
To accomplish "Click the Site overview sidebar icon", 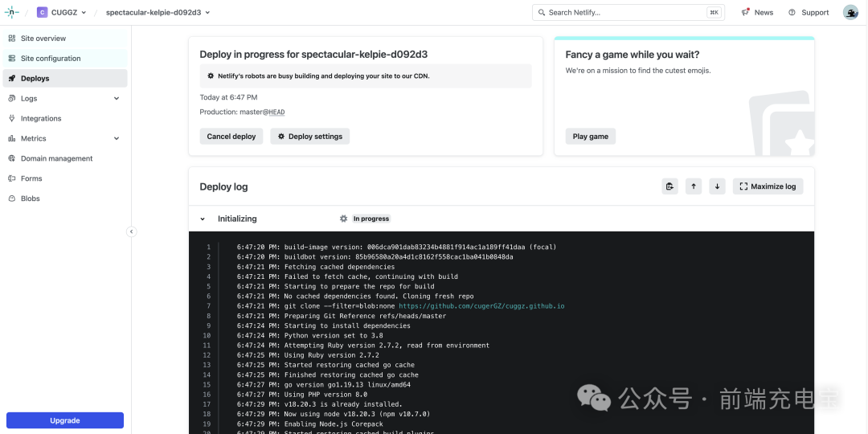I will (11, 39).
